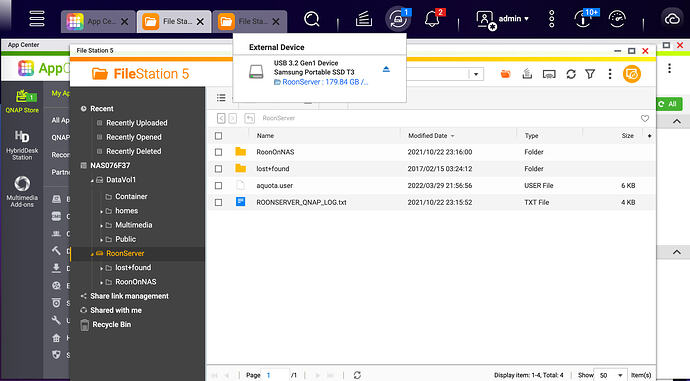
Task: Open the RoonOnNAS folder in file list
Action: tap(275, 152)
